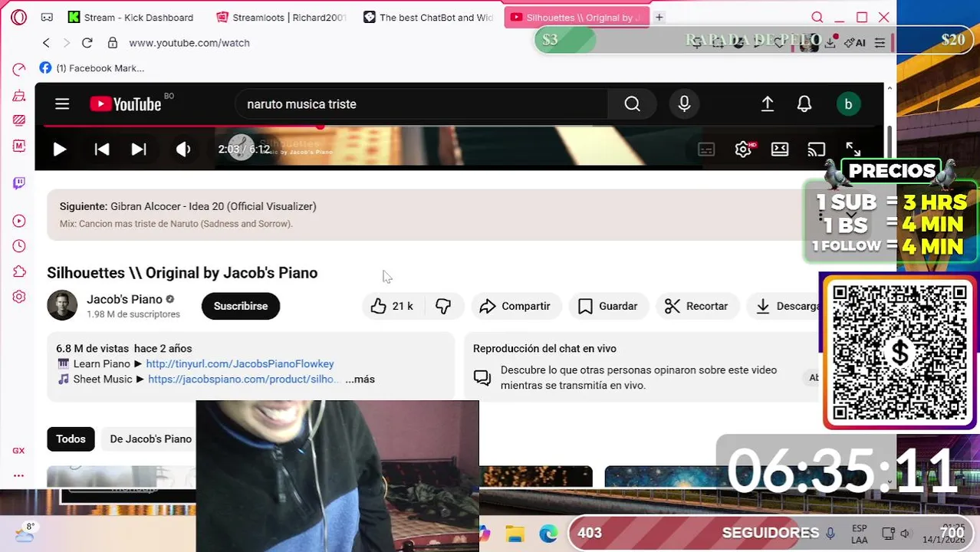Viewport: 980px width, 552px height.
Task: Open File Explorer from taskbar
Action: point(515,534)
